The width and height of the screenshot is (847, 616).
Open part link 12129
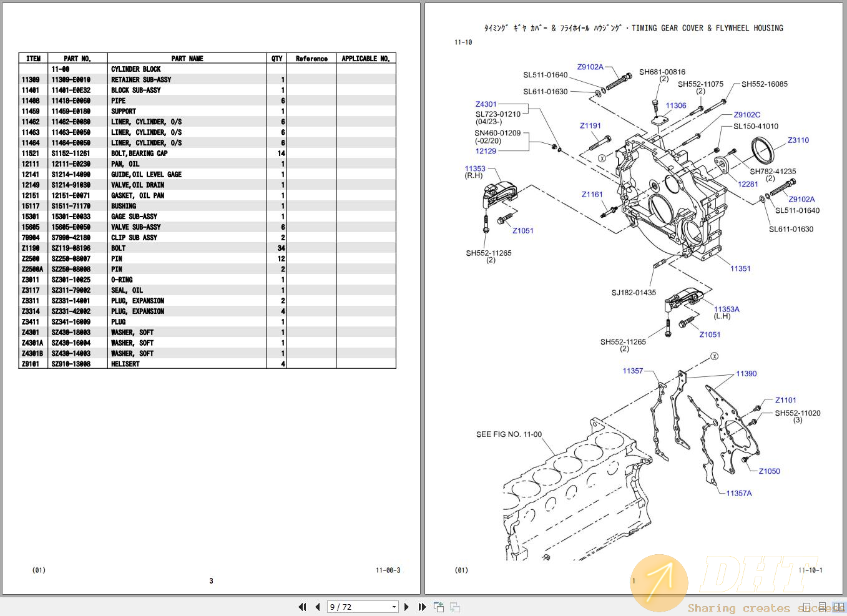pos(486,151)
